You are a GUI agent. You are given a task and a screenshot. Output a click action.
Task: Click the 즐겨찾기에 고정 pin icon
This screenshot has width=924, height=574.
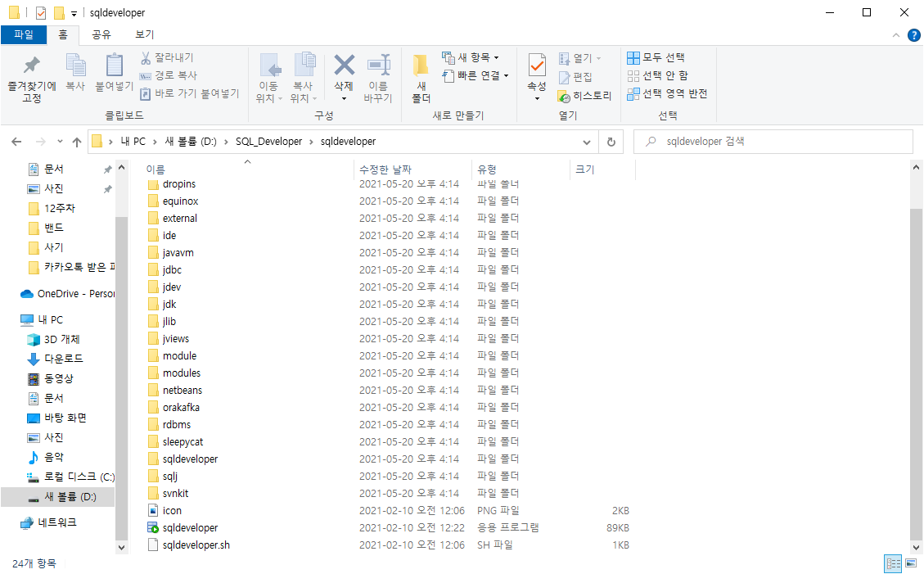pyautogui.click(x=32, y=64)
